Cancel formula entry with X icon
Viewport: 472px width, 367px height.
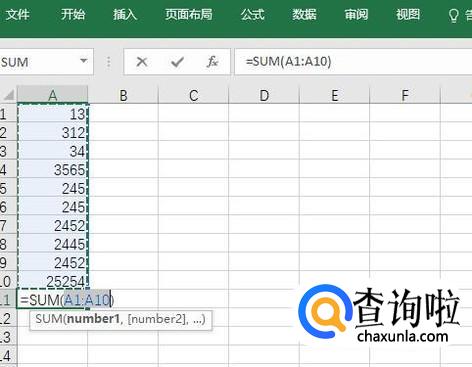click(142, 62)
